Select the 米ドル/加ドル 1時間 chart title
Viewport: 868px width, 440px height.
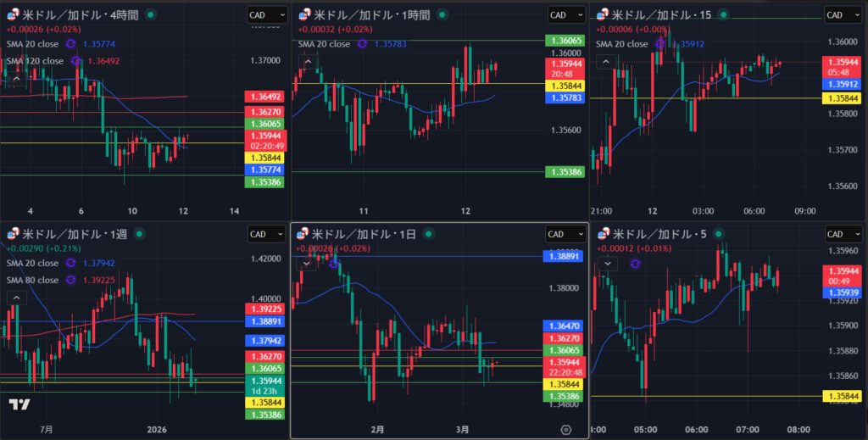[371, 15]
